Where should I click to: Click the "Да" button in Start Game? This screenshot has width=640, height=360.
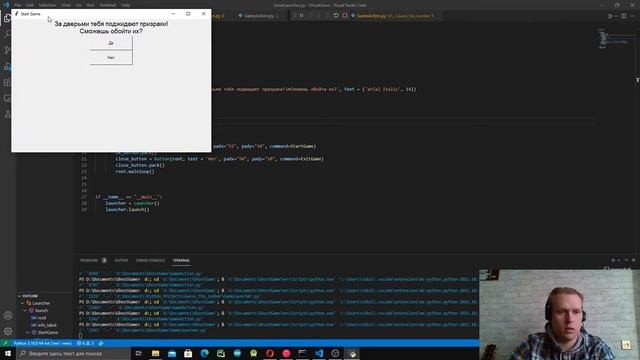coord(111,43)
